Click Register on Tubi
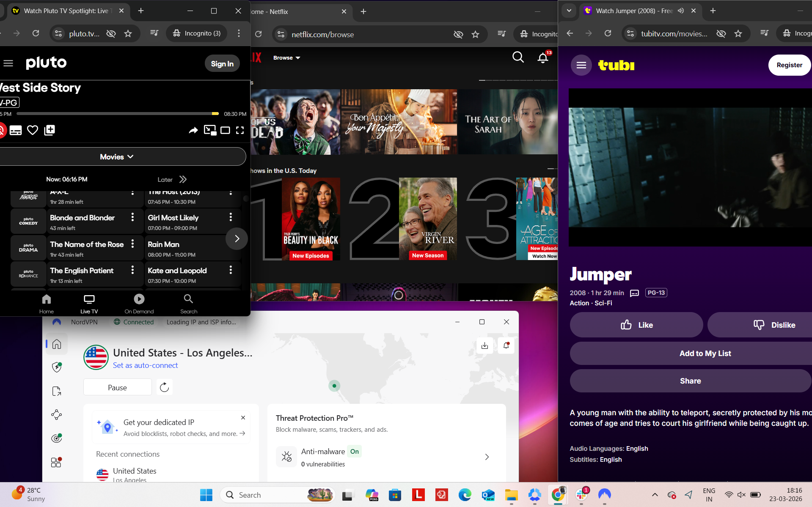This screenshot has height=507, width=812. pos(789,65)
